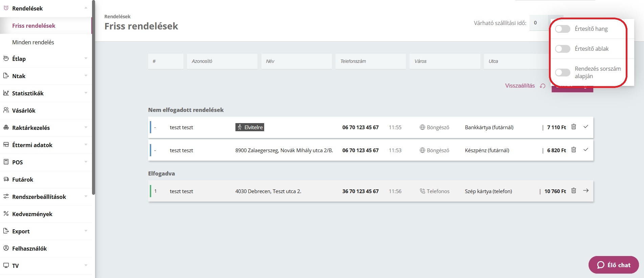Image resolution: width=644 pixels, height=278 pixels.
Task: Click the Utca filter field
Action: 516,61
